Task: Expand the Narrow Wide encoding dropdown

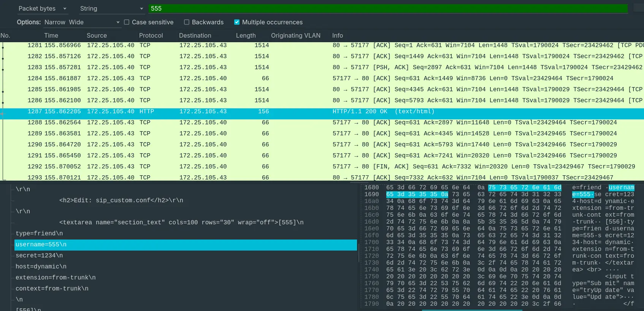Action: (x=82, y=22)
